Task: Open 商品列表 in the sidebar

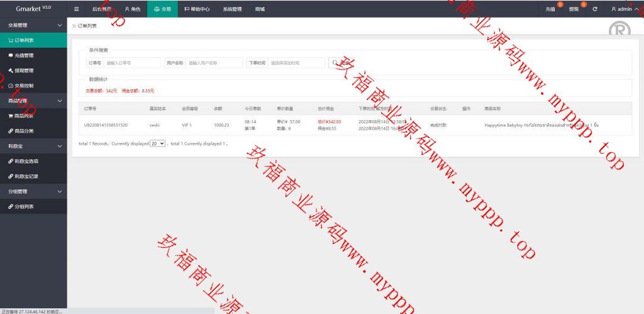Action: point(25,116)
